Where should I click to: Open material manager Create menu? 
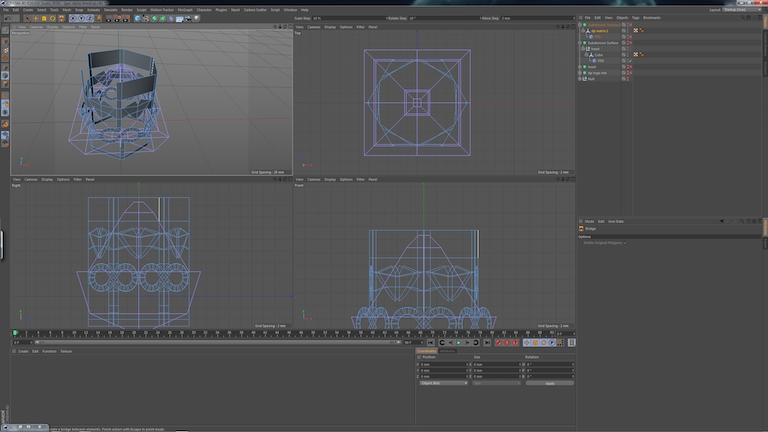(23, 351)
